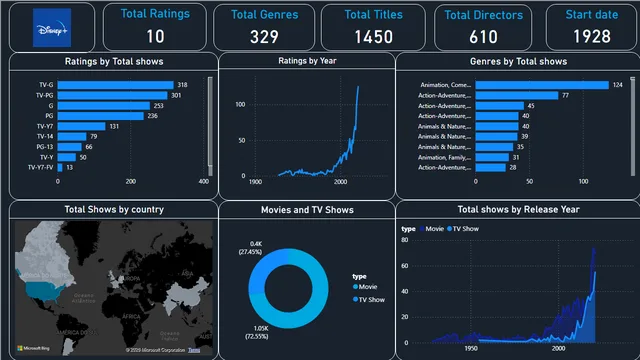Select the Action-Adventure bar with value 45
Image resolution: width=640 pixels, height=360 pixels.
(x=500, y=106)
